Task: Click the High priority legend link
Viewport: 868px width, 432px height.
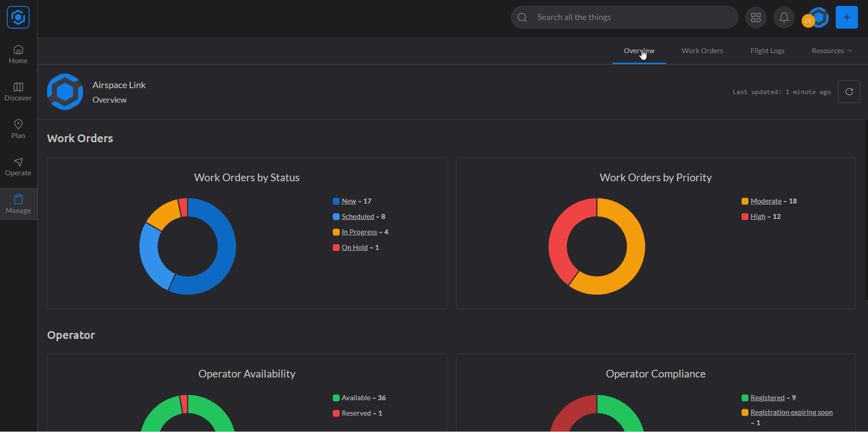Action: (x=758, y=217)
